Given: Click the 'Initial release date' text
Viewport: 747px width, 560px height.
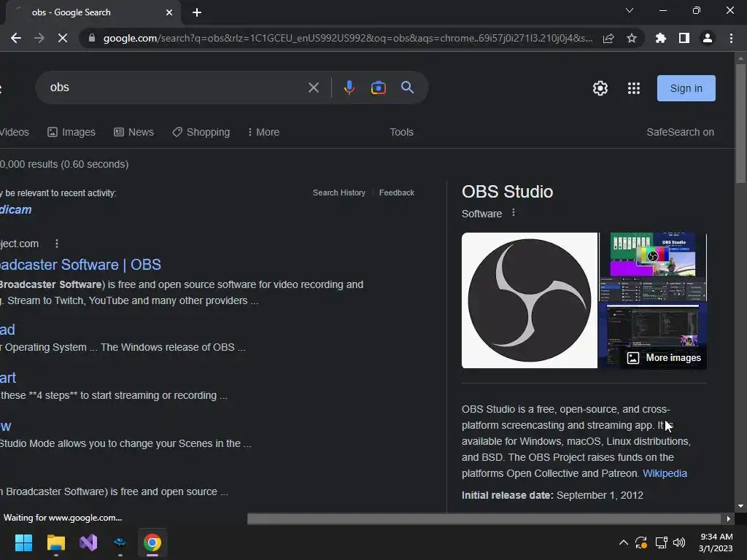Looking at the screenshot, I should pyautogui.click(x=508, y=495).
